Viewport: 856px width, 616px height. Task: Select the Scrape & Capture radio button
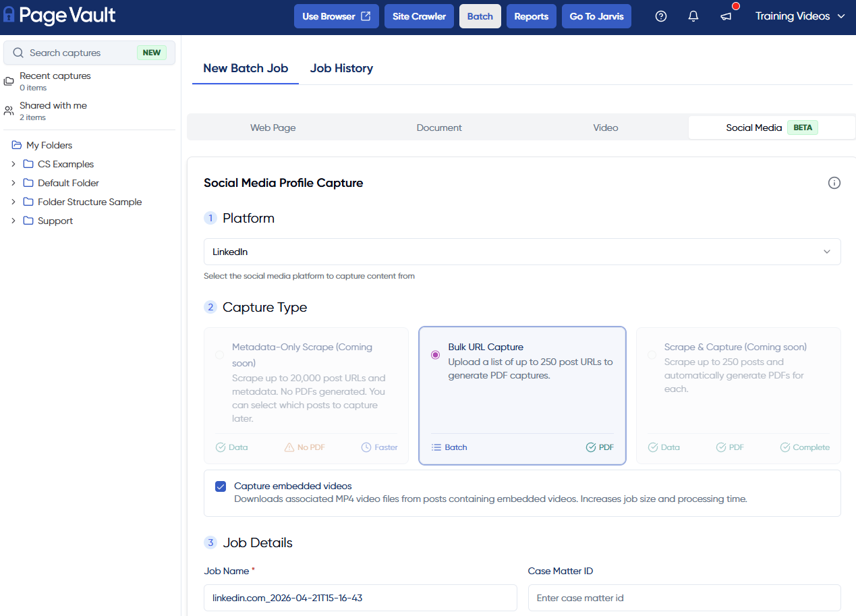[652, 355]
